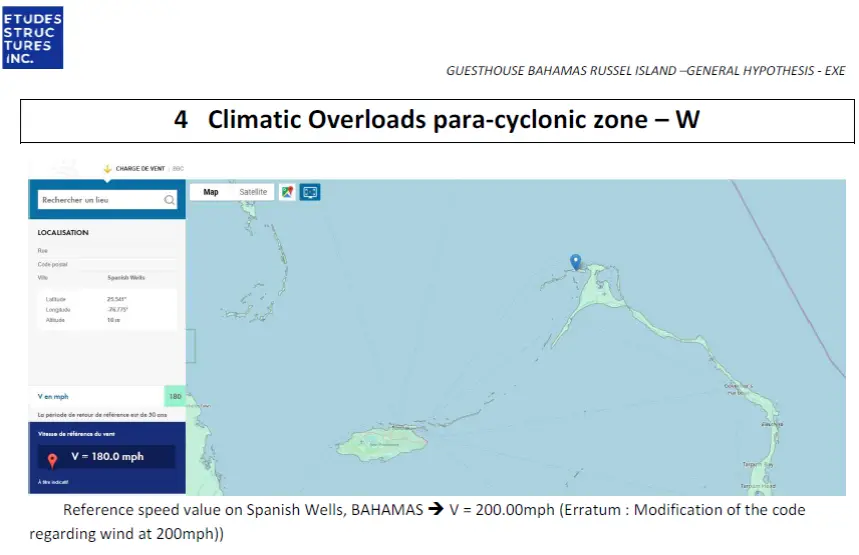Image resolution: width=859 pixels, height=555 pixels.
Task: Click the GUESTHOUSE BAHAMAS RUSSEL ISLAND header text
Action: pos(645,71)
